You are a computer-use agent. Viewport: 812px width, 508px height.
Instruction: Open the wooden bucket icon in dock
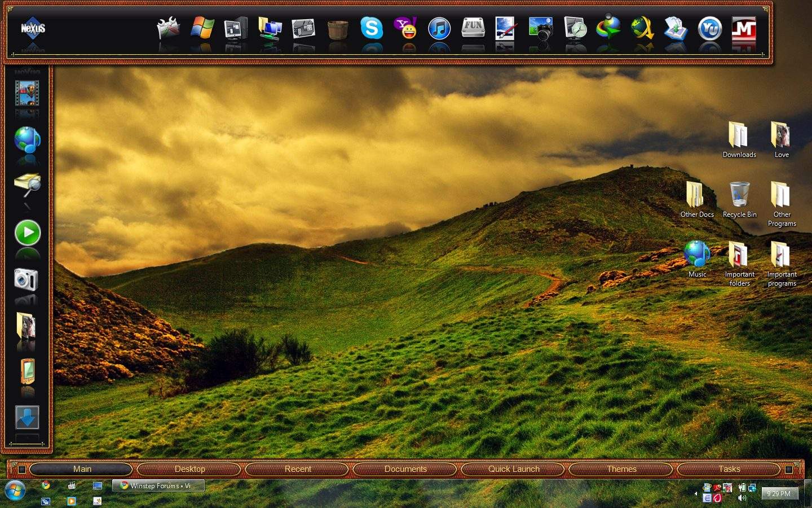click(338, 29)
